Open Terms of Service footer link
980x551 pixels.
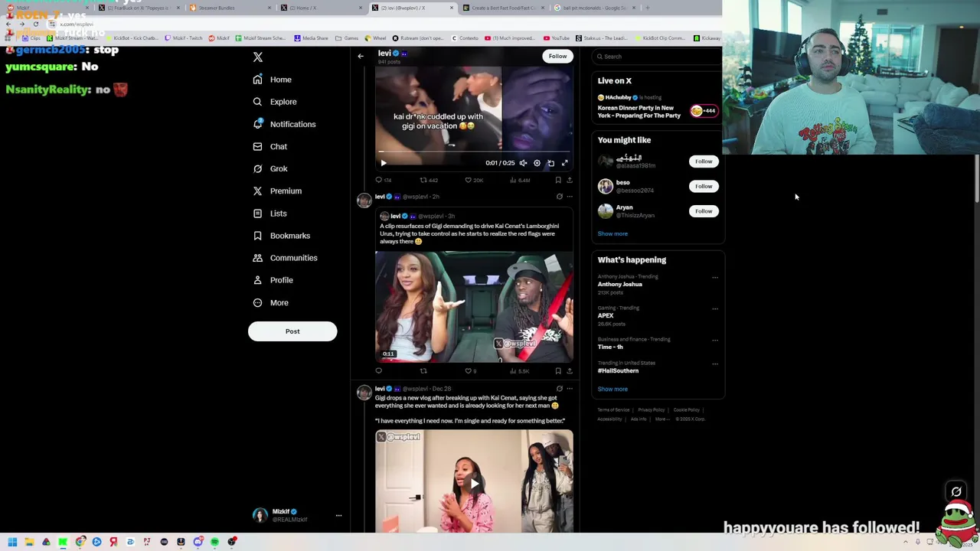point(613,410)
